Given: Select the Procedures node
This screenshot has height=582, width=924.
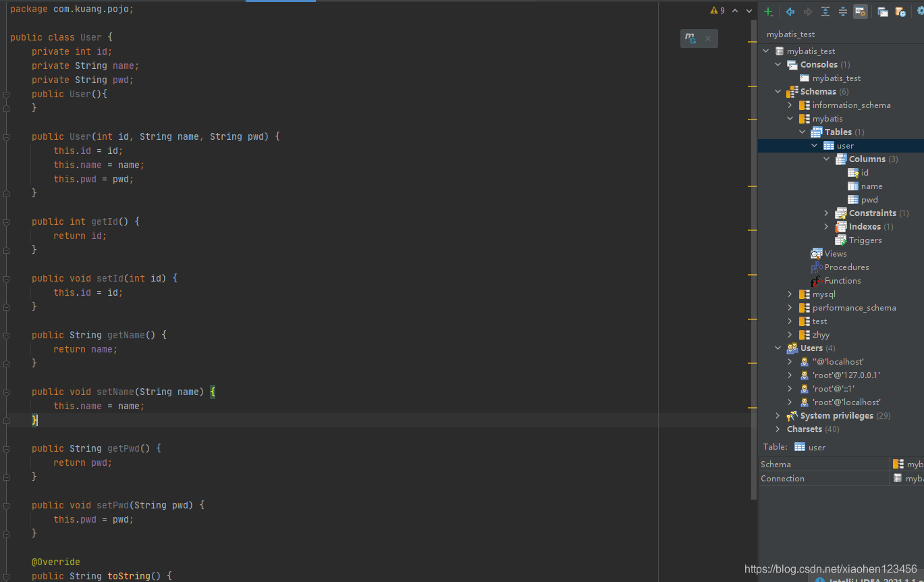Looking at the screenshot, I should pos(846,267).
